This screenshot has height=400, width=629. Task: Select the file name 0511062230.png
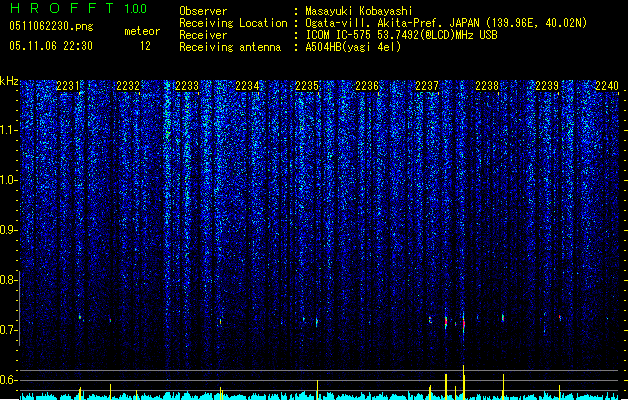pyautogui.click(x=51, y=27)
